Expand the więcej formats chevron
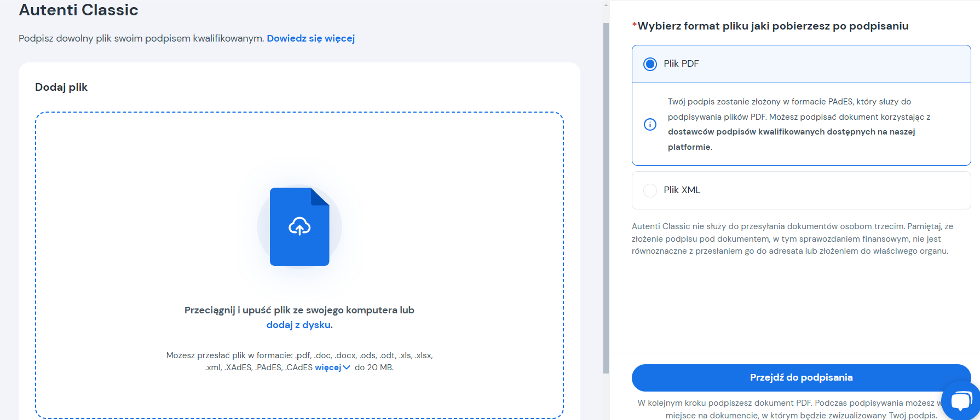 tap(346, 367)
